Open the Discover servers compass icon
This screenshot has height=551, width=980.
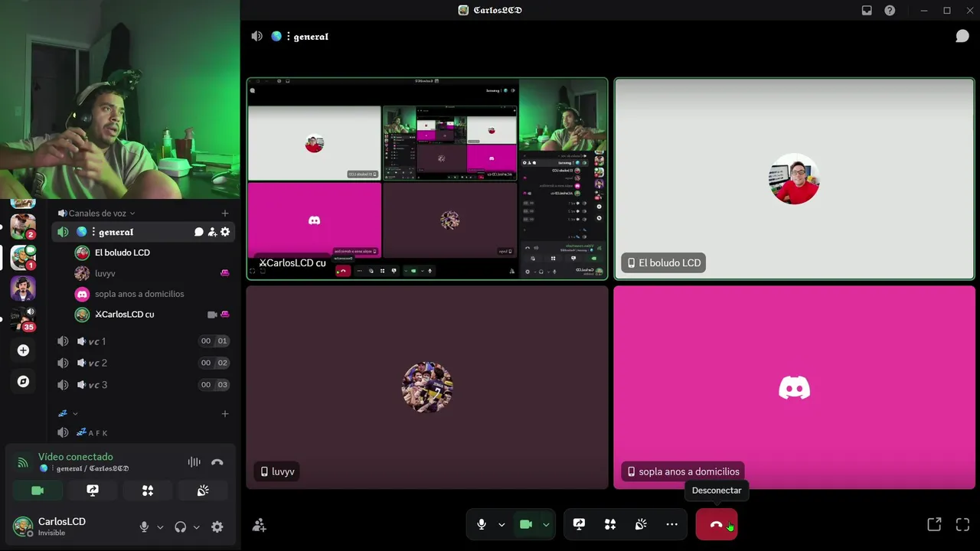click(x=23, y=381)
